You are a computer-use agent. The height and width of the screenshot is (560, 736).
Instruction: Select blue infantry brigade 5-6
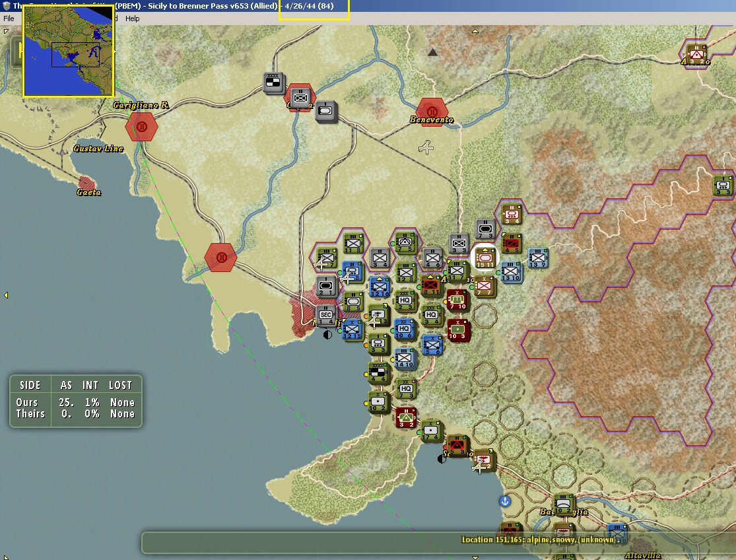pos(432,345)
